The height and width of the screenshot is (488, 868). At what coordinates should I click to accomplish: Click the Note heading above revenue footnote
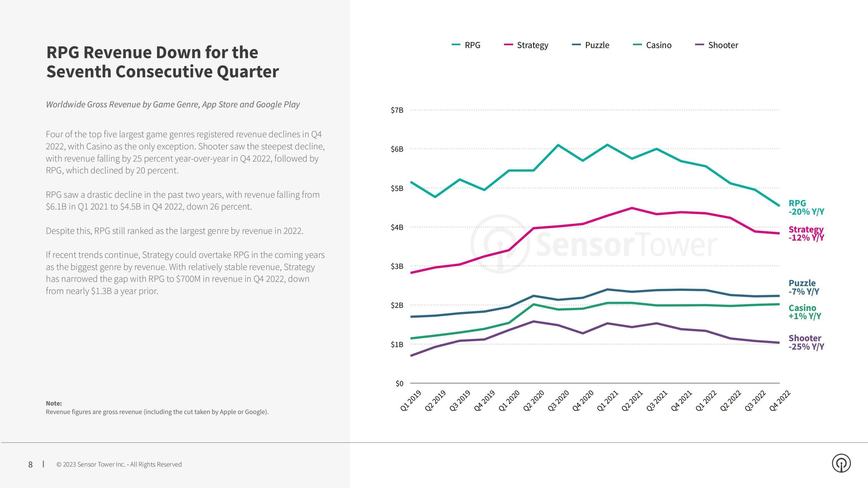[54, 403]
